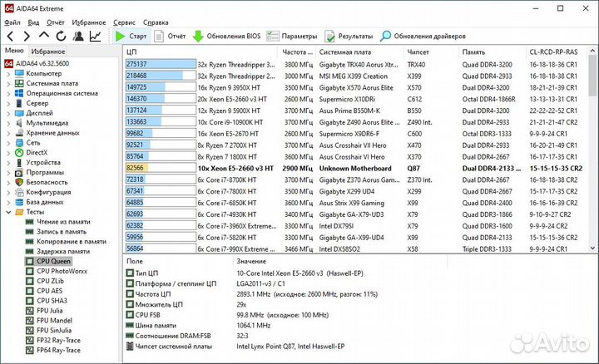Select the Конфигурация tree item
The image size is (599, 364).
[x=42, y=192]
